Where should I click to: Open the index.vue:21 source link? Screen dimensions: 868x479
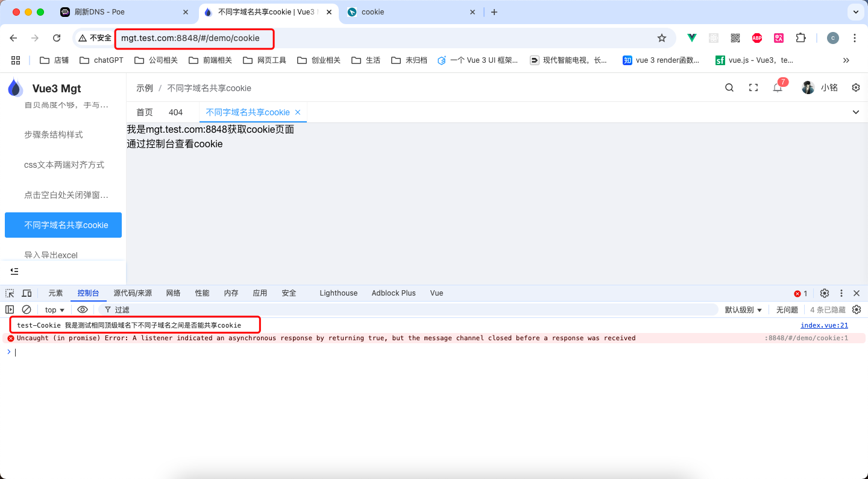(x=824, y=325)
